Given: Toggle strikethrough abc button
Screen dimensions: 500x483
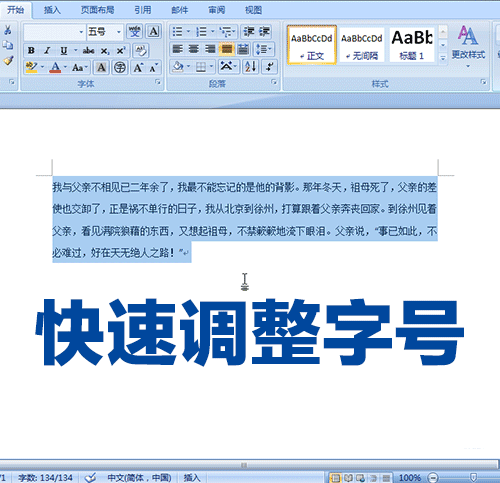Looking at the screenshot, I should coord(88,51).
